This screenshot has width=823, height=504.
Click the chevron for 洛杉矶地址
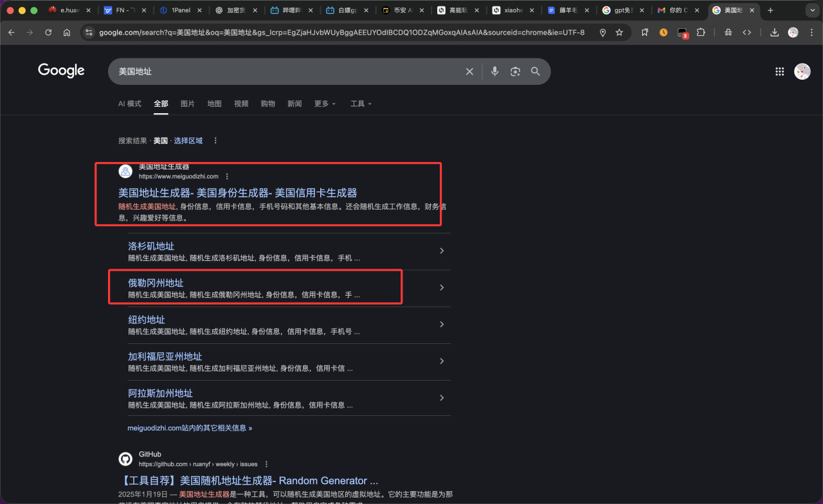(x=442, y=251)
